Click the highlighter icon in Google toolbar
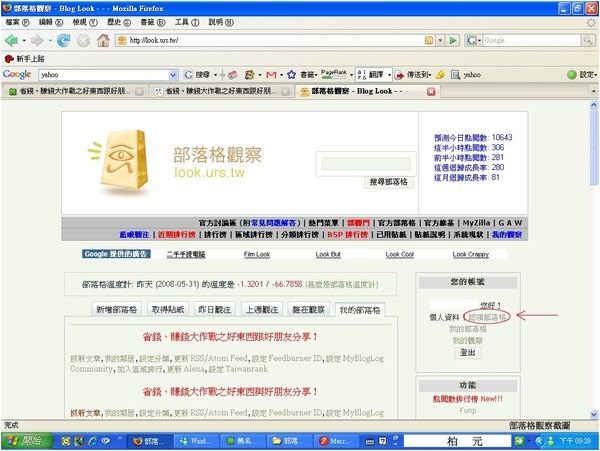The image size is (600, 451). coord(440,75)
